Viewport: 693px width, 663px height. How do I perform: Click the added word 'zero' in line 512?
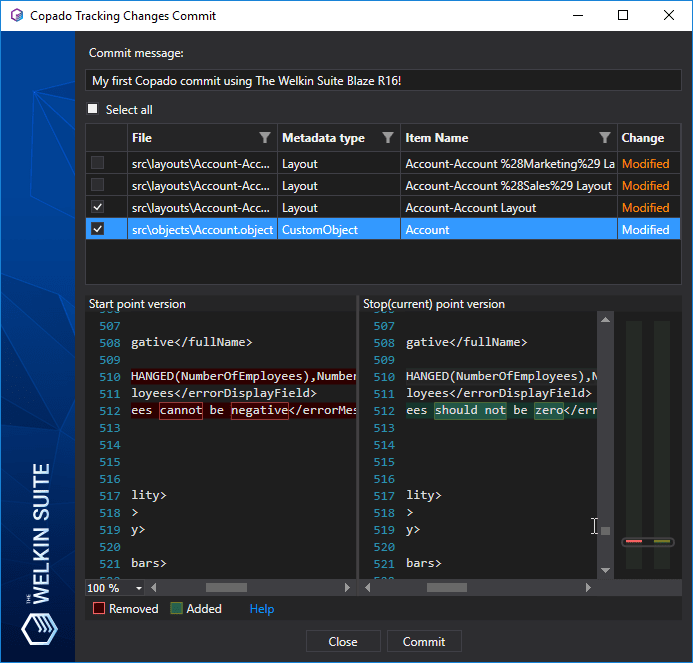tap(549, 411)
